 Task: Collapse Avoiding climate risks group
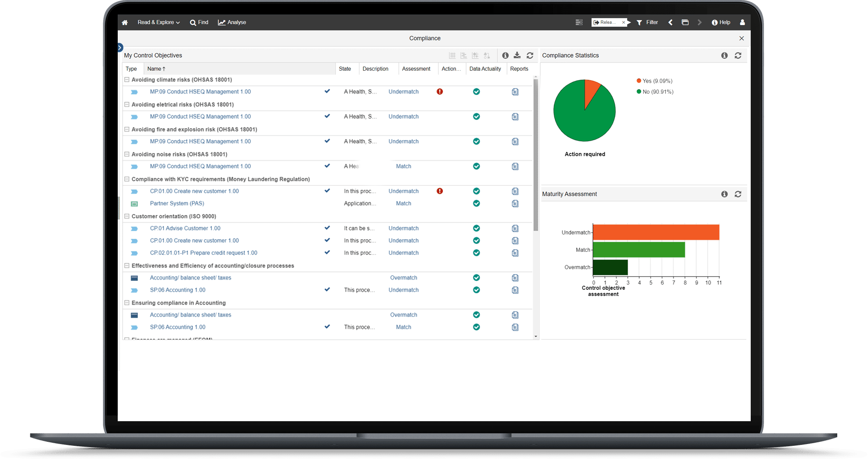click(x=127, y=80)
